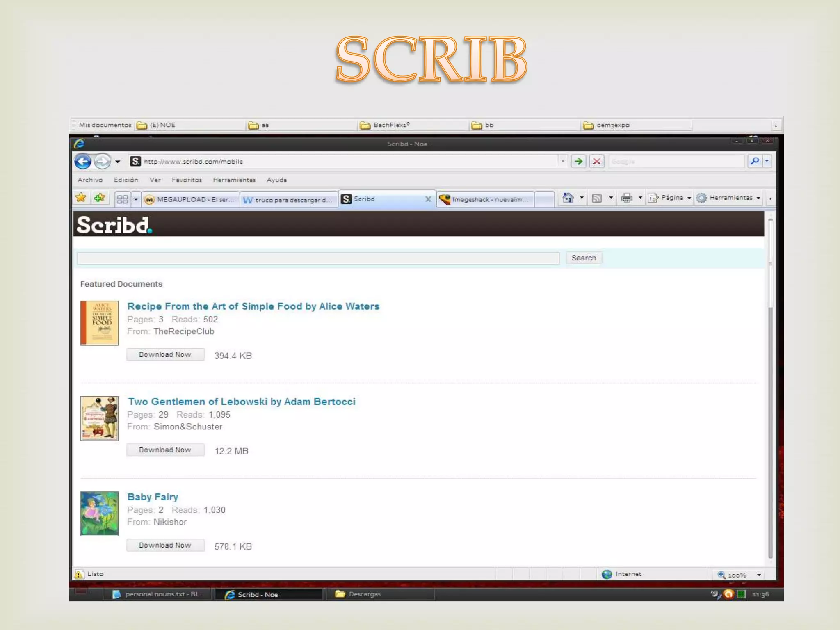This screenshot has height=630, width=840.
Task: Click the browser Back arrow button
Action: click(x=83, y=161)
